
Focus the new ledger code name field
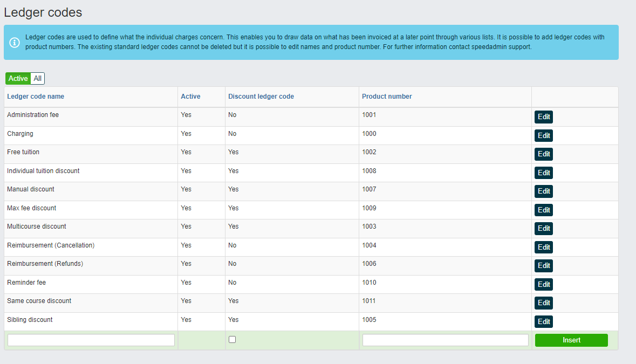pyautogui.click(x=91, y=340)
